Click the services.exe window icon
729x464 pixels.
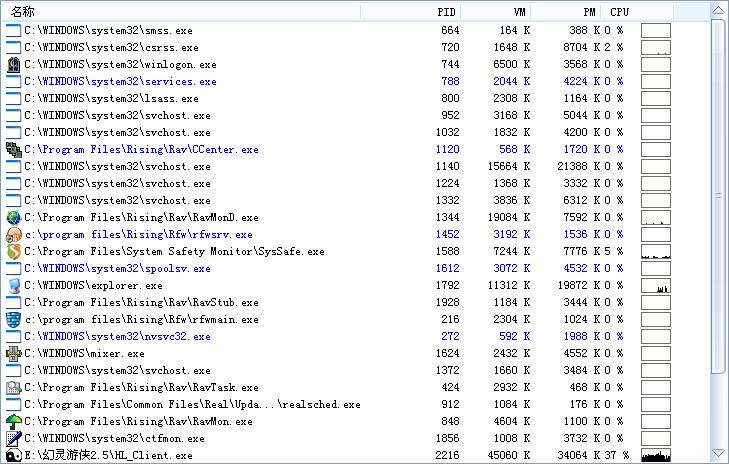point(13,81)
